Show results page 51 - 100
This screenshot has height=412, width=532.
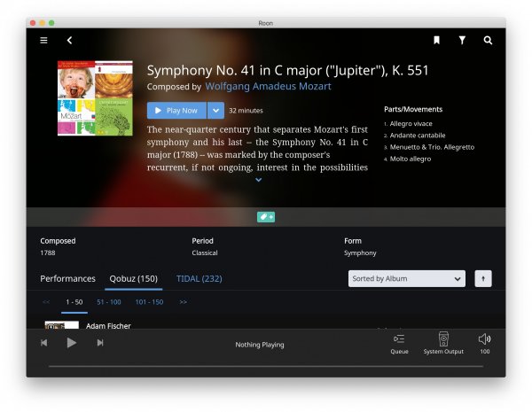tap(109, 302)
